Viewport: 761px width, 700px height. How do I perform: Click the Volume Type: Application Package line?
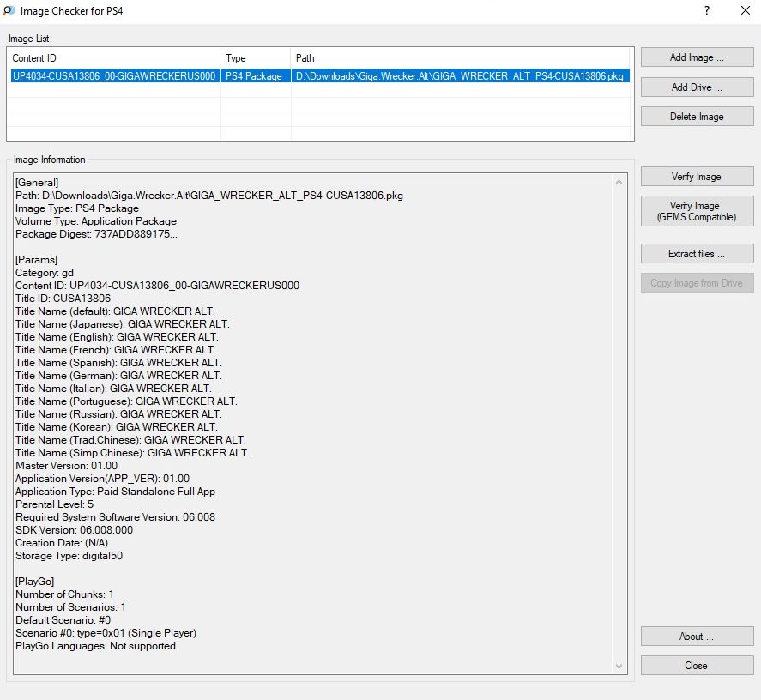[96, 221]
